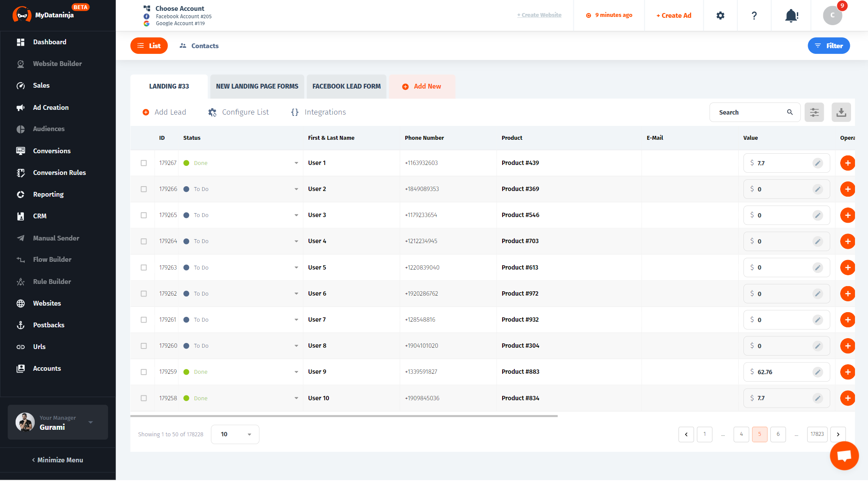
Task: Check the checkbox for lead 179267
Action: (144, 163)
